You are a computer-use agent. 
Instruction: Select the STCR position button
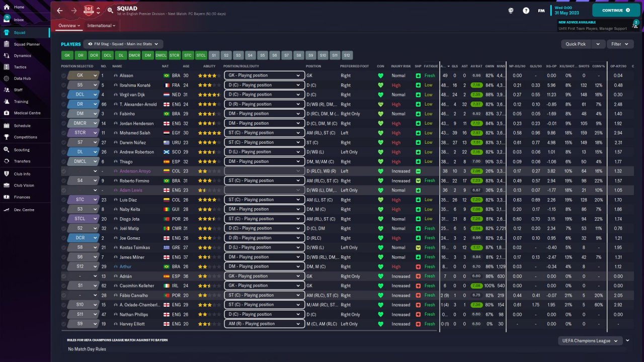175,55
